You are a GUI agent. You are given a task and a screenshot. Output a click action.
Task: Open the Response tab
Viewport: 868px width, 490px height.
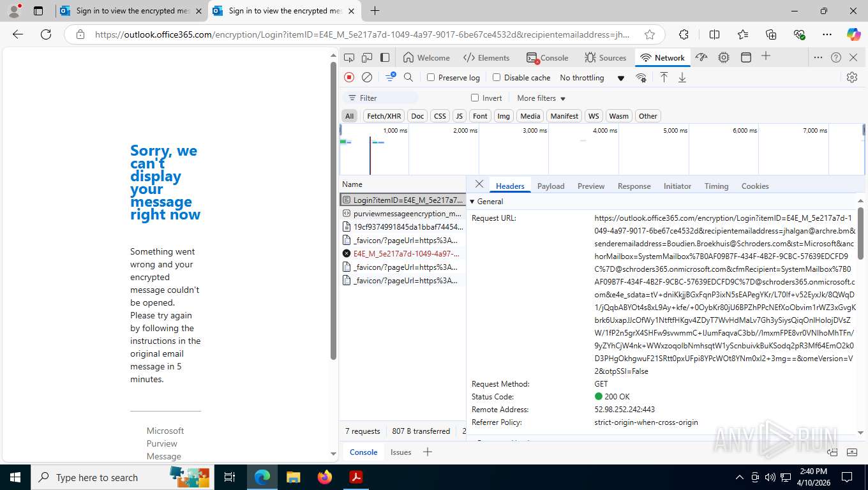point(634,186)
